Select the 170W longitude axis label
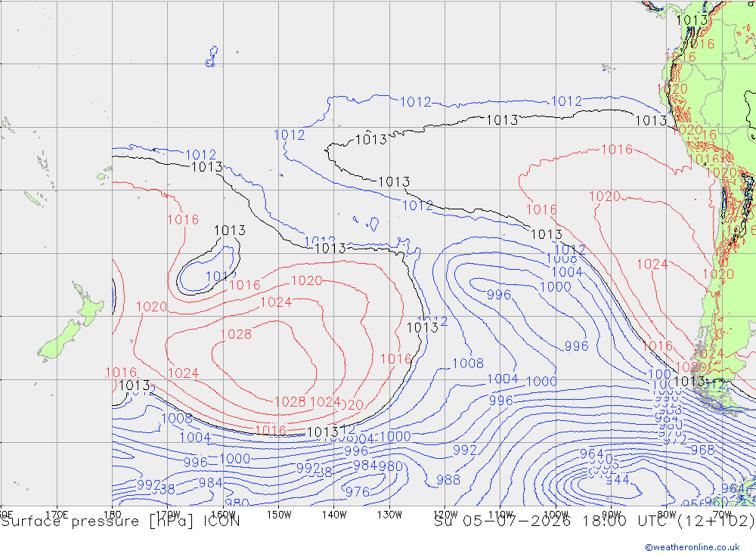 [x=168, y=514]
